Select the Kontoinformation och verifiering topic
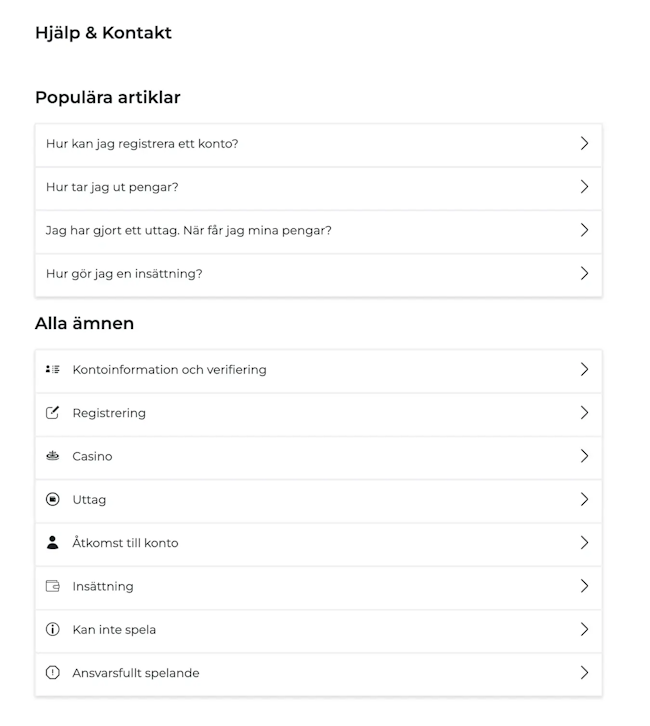This screenshot has height=726, width=650. tap(319, 369)
